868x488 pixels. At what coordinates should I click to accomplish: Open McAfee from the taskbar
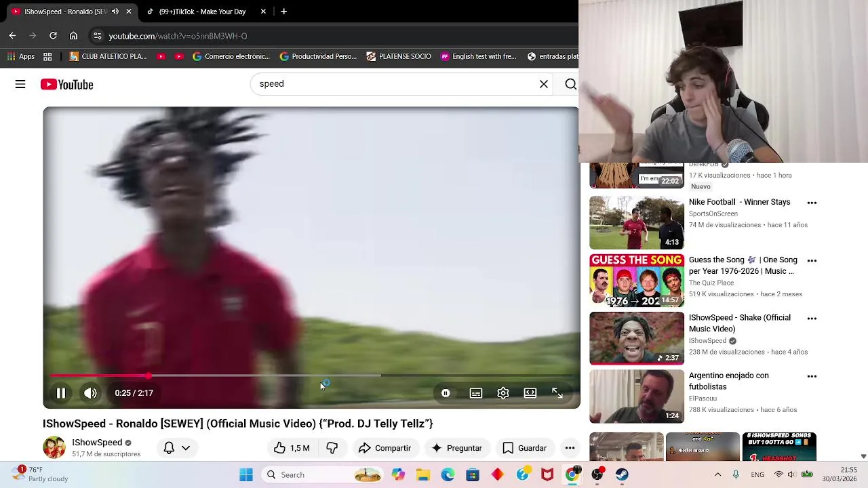tap(547, 475)
